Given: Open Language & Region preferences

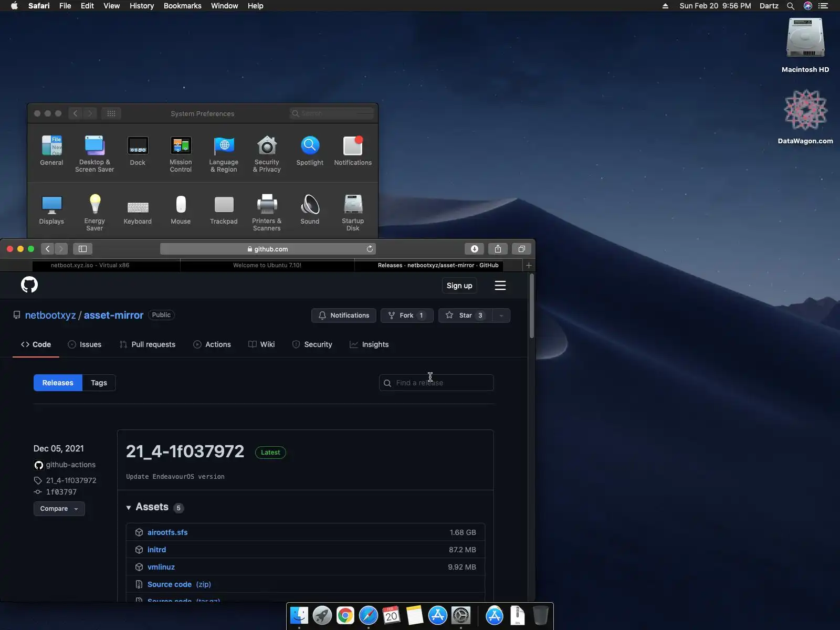Looking at the screenshot, I should tap(224, 154).
